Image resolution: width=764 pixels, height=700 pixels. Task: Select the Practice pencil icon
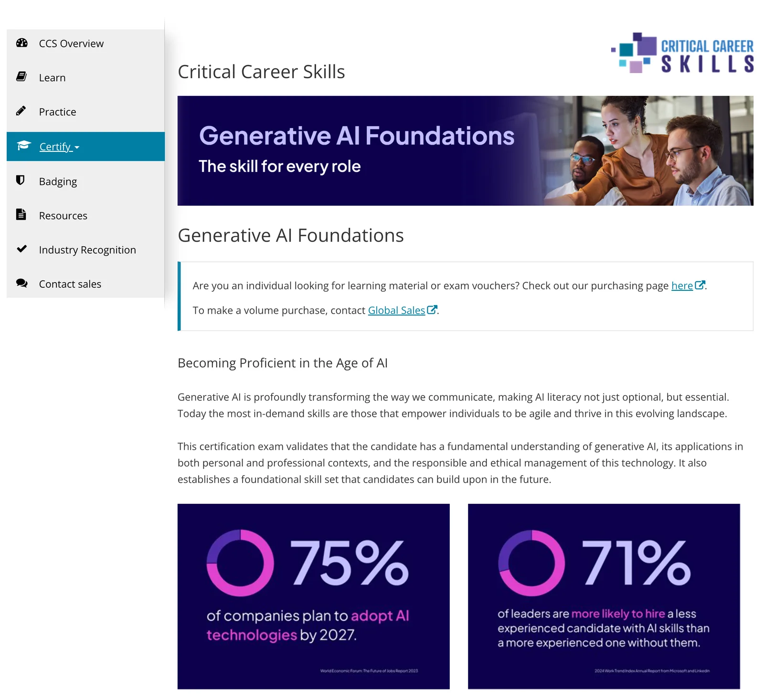click(21, 111)
